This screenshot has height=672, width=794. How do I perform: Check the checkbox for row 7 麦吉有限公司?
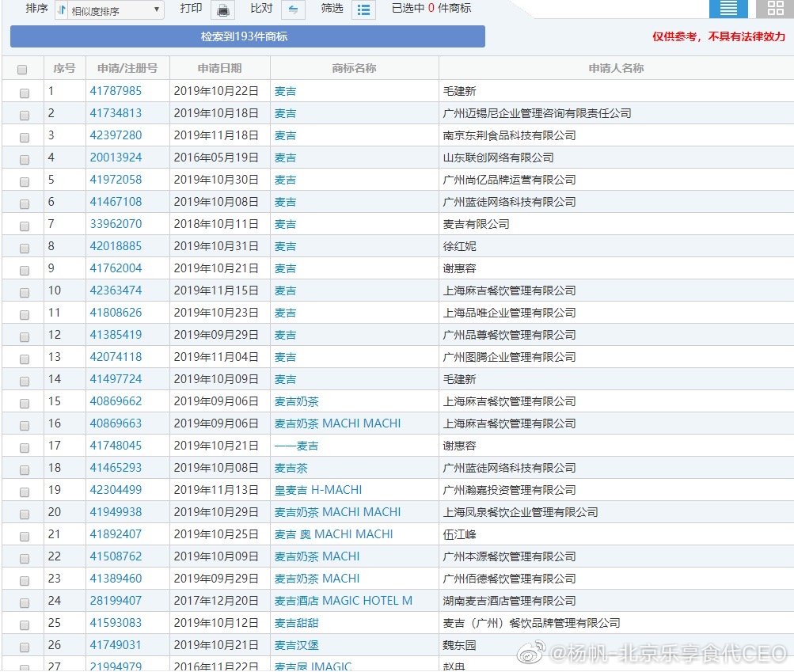24,226
